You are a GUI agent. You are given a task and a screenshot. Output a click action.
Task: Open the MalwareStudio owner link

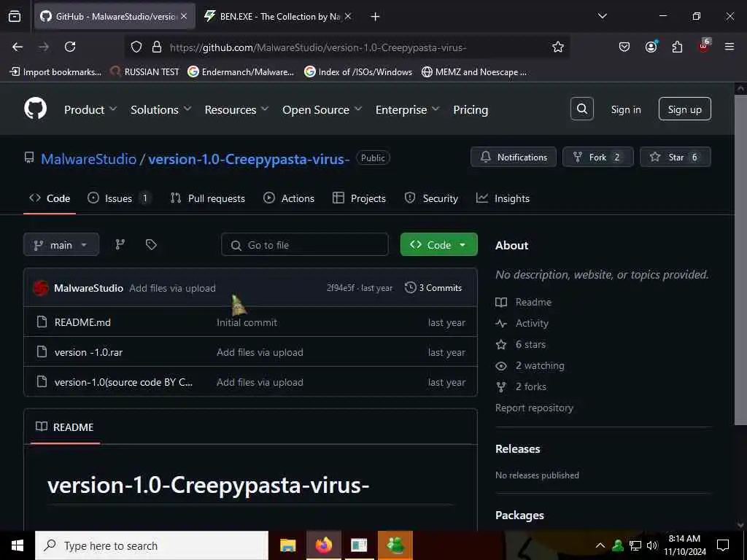point(88,158)
